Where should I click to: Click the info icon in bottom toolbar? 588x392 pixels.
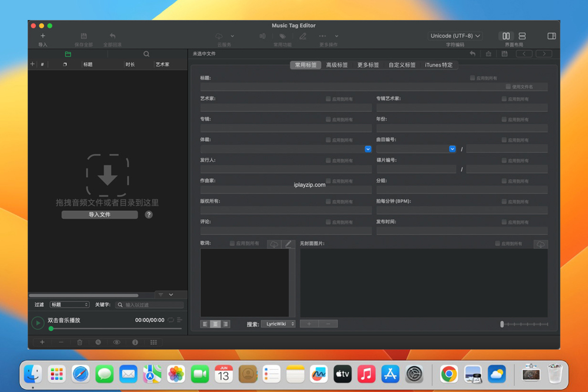pos(135,342)
